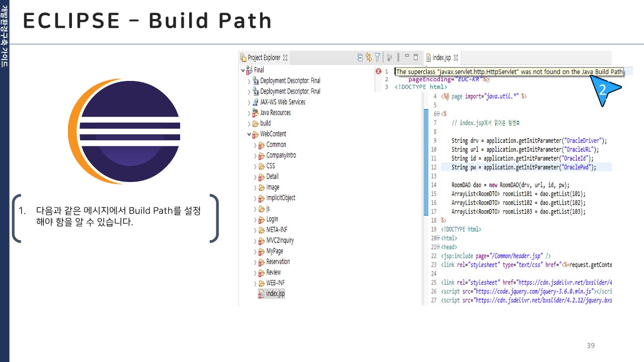Click the roomList103 declaration on line 17
The image size is (644, 362).
pos(519,212)
